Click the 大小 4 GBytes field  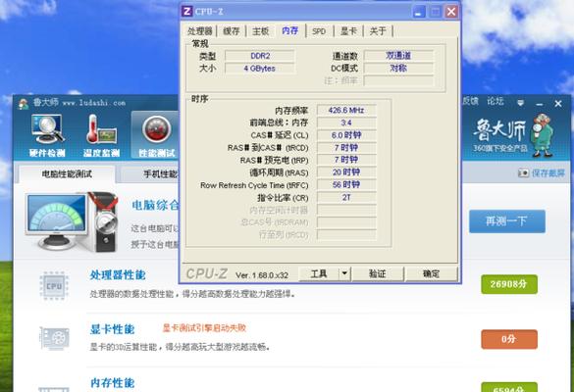[x=260, y=69]
